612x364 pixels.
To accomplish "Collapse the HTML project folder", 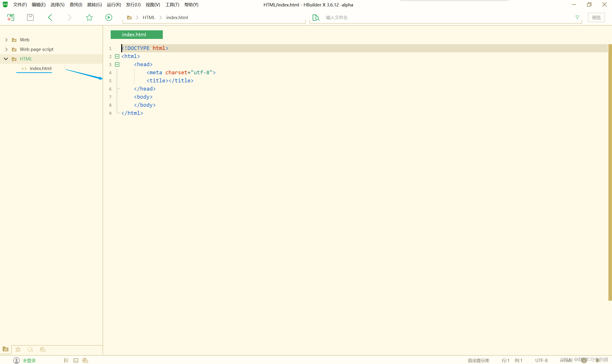I will coord(6,59).
